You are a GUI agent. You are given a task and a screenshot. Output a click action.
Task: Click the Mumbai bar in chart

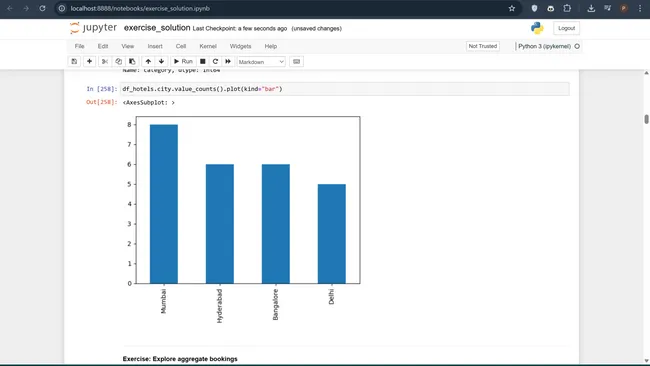tap(164, 204)
